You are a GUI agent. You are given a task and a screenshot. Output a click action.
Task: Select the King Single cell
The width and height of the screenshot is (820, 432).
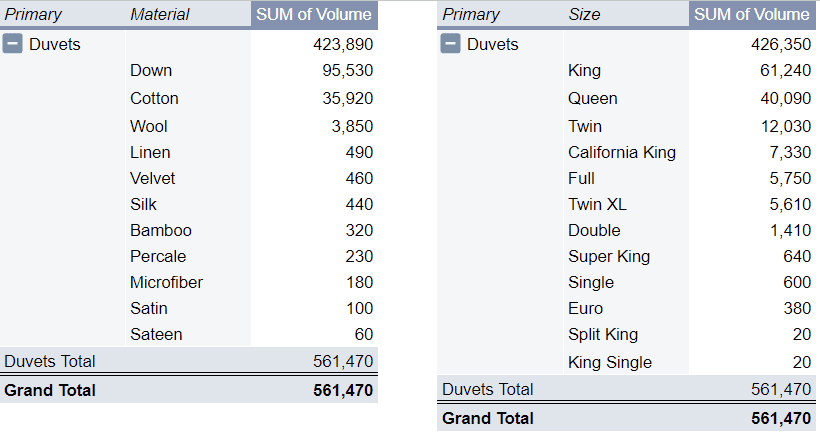(610, 362)
